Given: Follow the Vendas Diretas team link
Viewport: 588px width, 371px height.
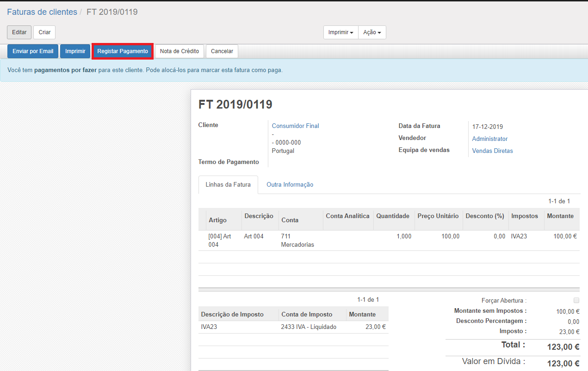Looking at the screenshot, I should coord(492,151).
